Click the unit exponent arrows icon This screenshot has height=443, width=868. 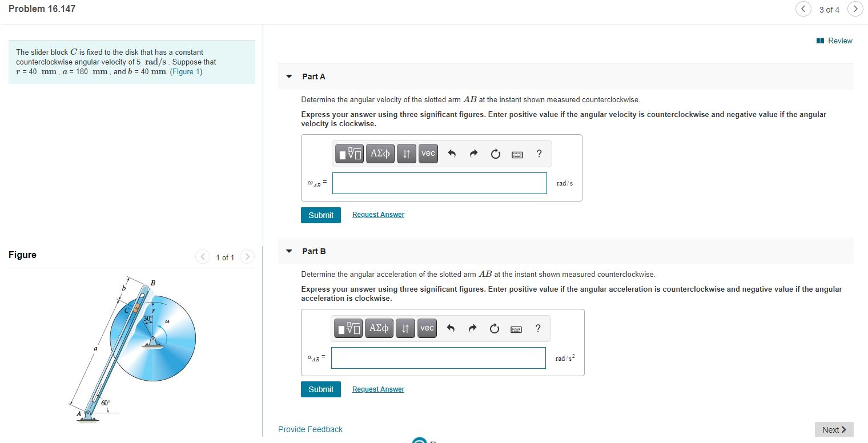click(x=406, y=153)
